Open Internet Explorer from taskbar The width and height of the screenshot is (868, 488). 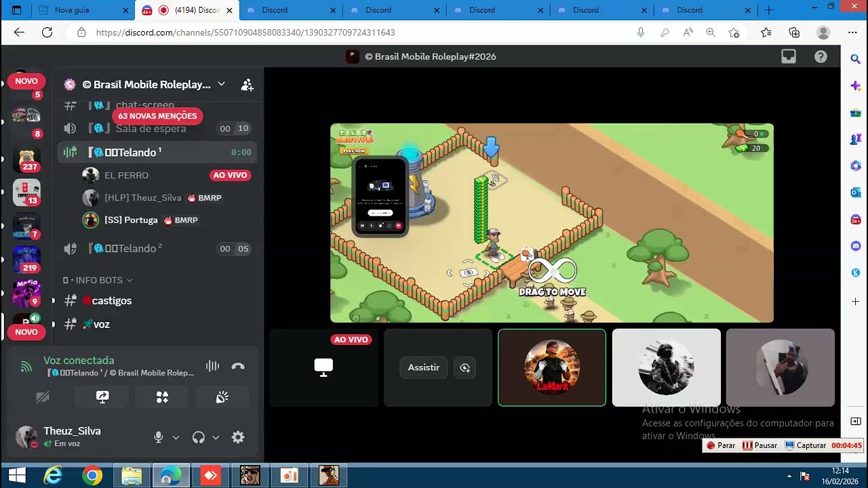click(54, 476)
